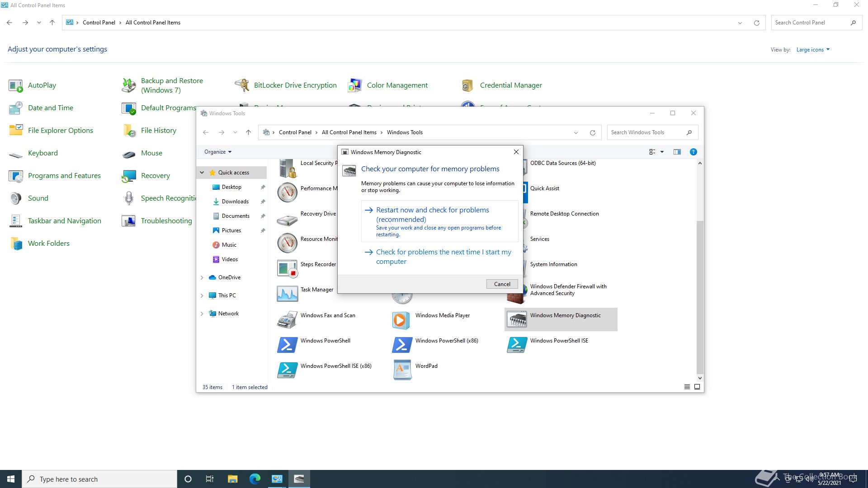Click Control Panel breadcrumb in main window
The height and width of the screenshot is (488, 868).
(99, 23)
